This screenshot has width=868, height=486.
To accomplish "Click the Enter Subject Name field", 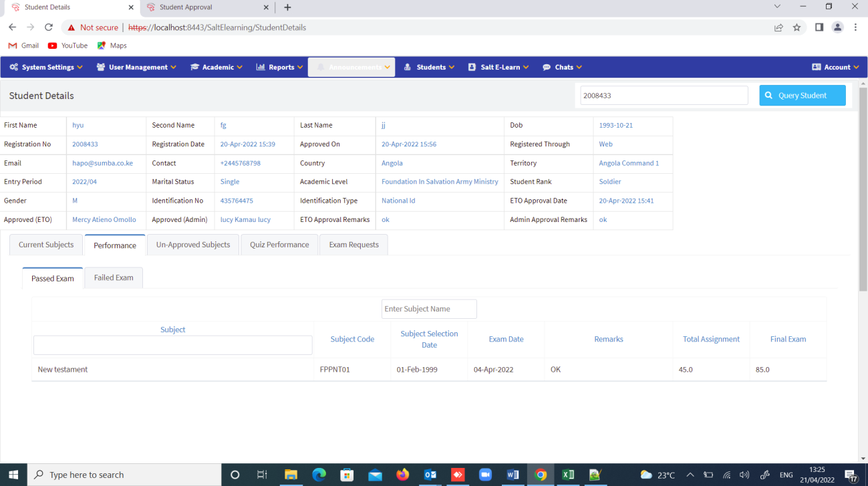I will coord(429,309).
